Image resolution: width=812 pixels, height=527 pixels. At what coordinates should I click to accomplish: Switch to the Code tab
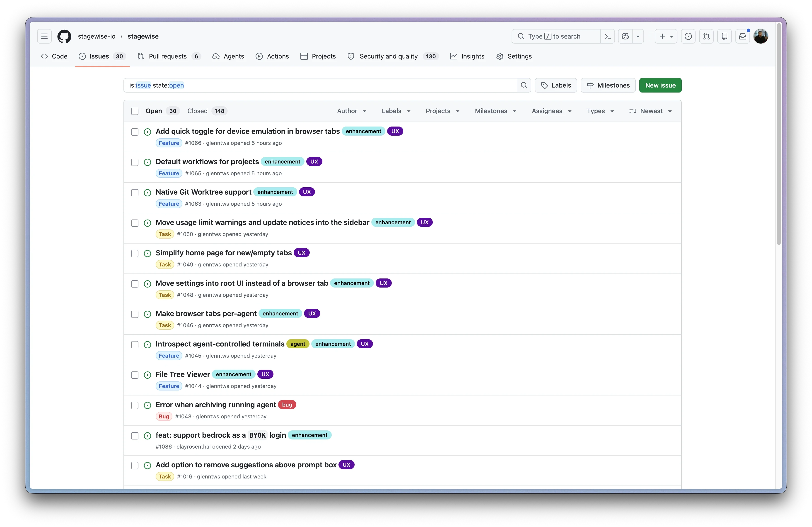(54, 56)
